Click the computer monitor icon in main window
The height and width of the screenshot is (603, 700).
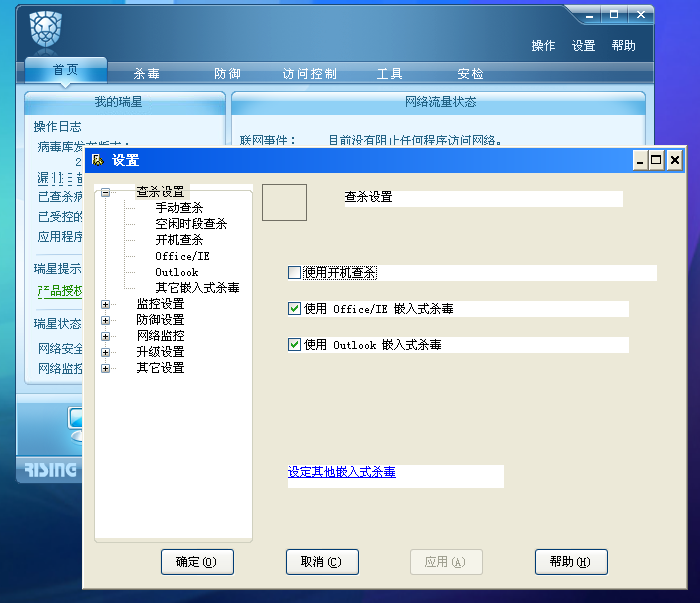coord(76,424)
